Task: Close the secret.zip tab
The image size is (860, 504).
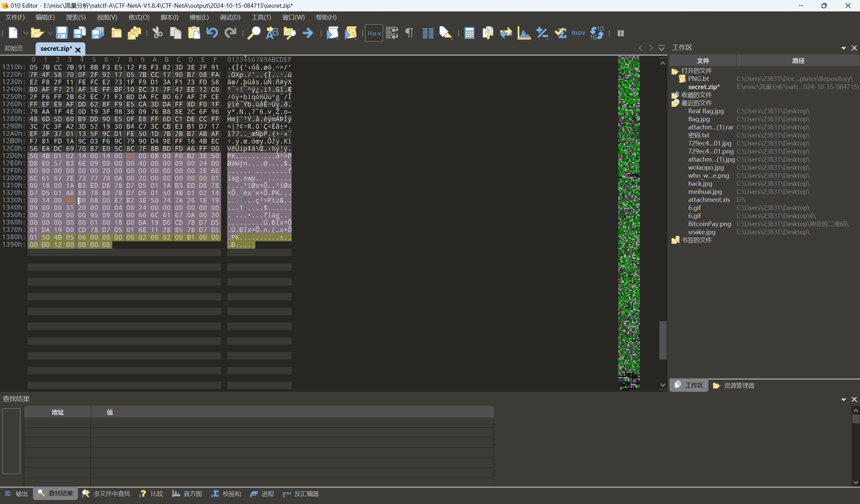Action: [x=78, y=50]
